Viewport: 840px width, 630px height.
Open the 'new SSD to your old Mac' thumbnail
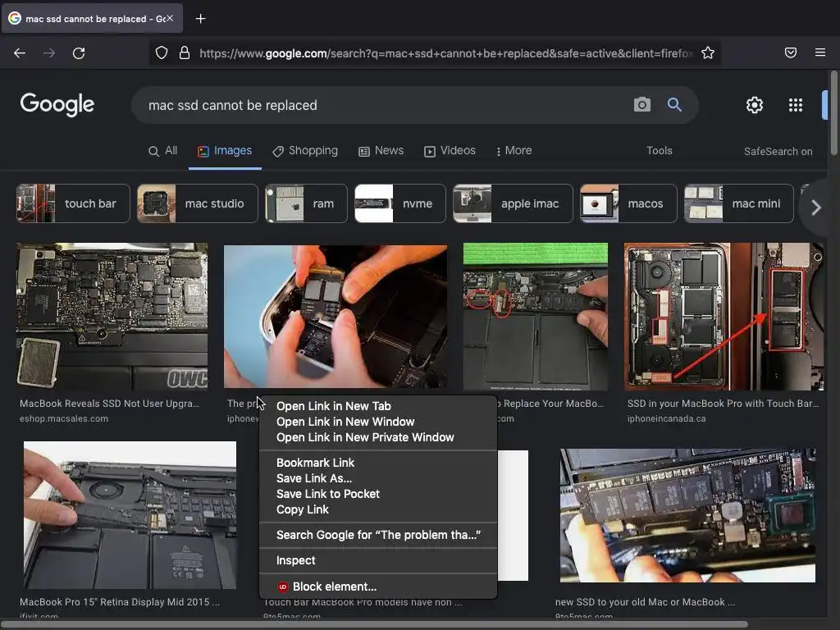pyautogui.click(x=688, y=515)
